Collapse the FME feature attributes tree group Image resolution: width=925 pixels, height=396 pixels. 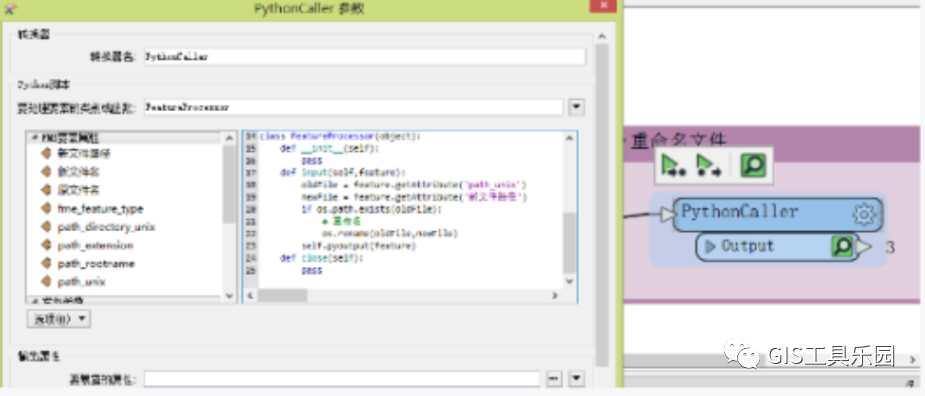pos(34,138)
